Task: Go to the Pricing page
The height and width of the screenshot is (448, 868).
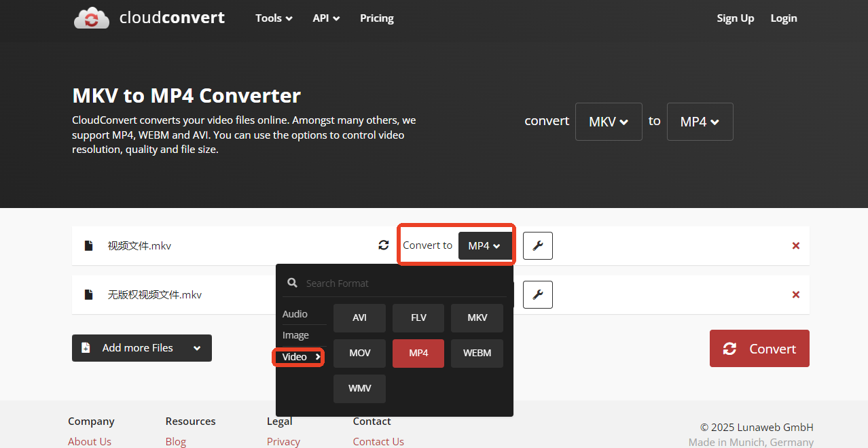Action: 377,18
